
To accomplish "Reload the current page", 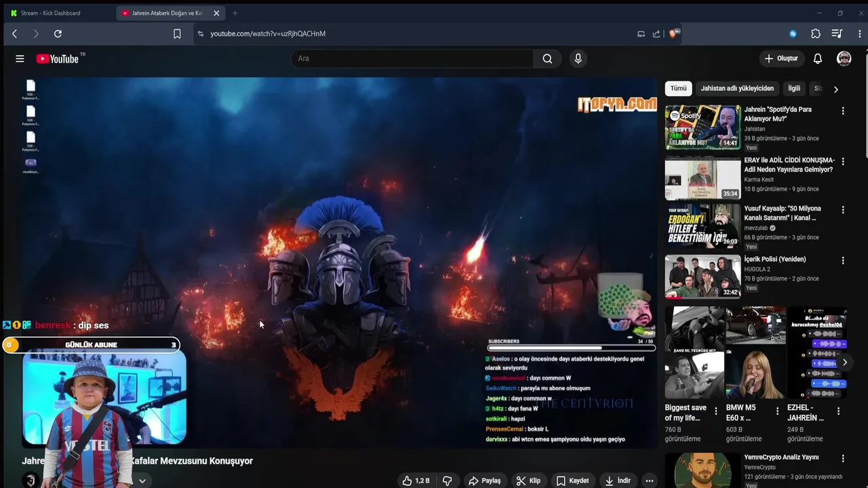I will pos(58,33).
